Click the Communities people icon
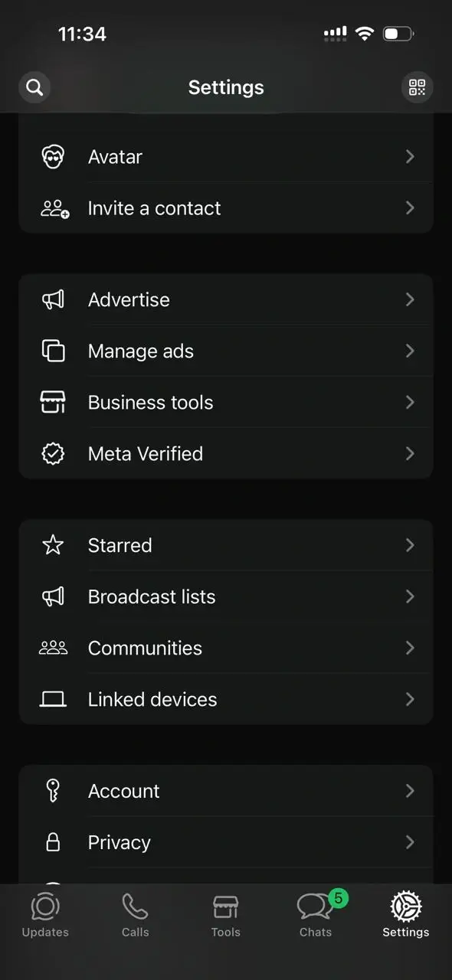The width and height of the screenshot is (452, 980). point(53,648)
